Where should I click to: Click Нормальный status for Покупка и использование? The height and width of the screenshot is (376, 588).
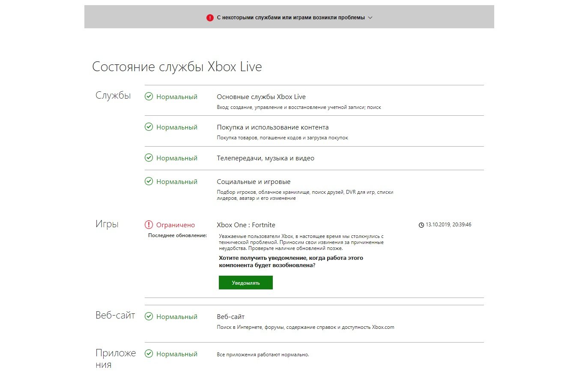177,127
